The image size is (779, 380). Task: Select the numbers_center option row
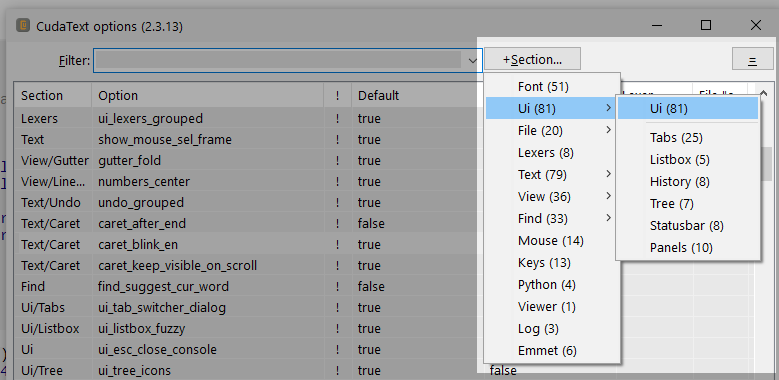[248, 181]
